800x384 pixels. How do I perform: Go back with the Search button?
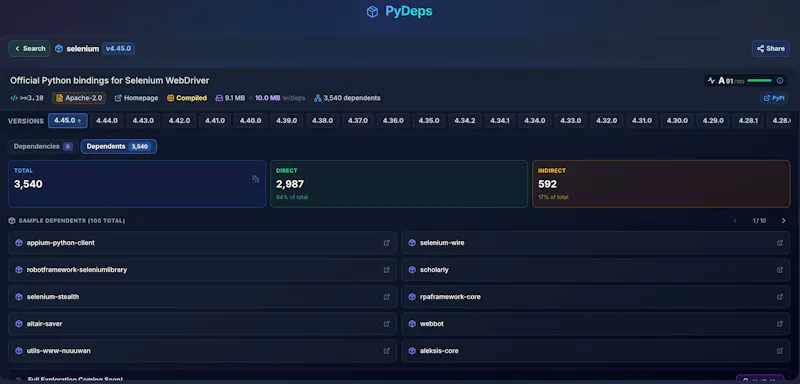30,48
